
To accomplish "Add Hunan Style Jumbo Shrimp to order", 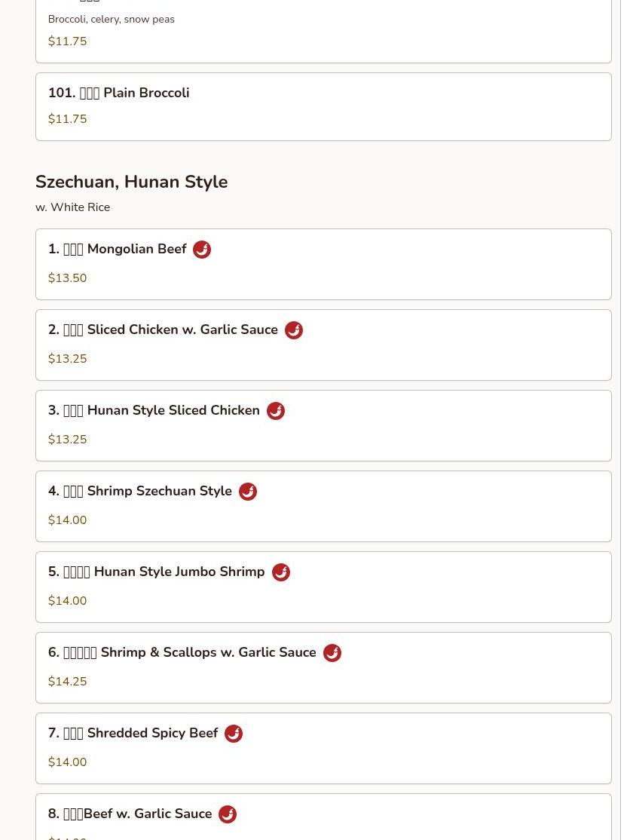I will (156, 572).
